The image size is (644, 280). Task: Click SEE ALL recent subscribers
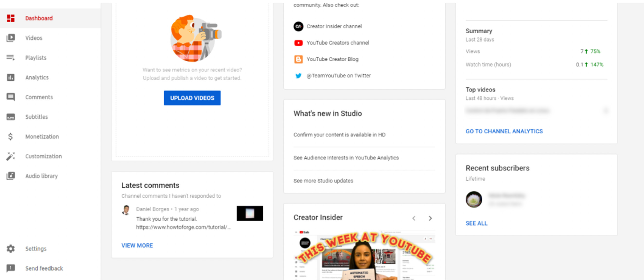(476, 223)
